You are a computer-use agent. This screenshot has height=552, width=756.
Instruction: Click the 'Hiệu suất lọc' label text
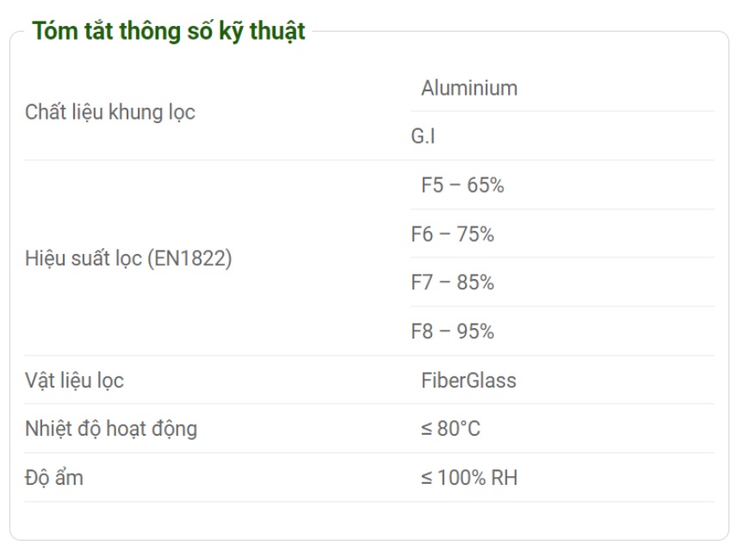[x=84, y=258]
